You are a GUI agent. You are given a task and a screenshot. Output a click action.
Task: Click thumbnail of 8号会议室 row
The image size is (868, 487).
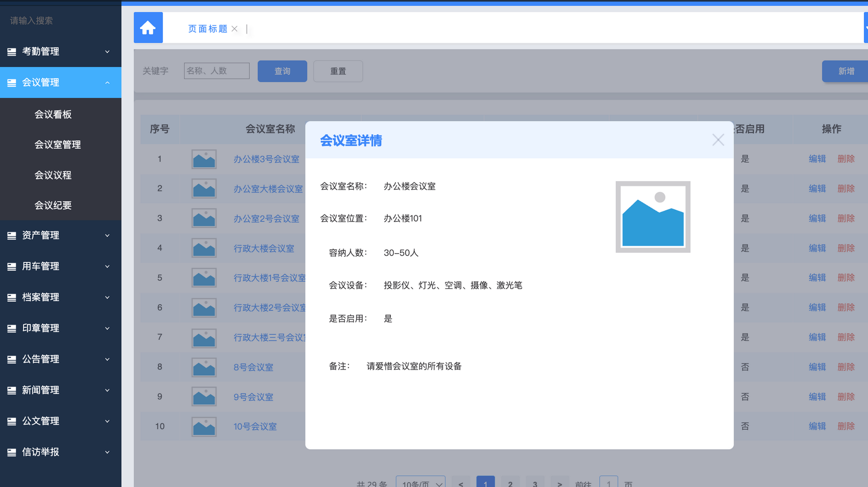(204, 367)
